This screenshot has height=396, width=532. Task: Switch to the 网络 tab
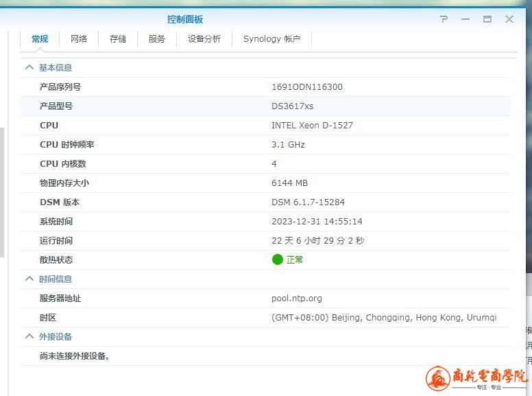pos(79,39)
